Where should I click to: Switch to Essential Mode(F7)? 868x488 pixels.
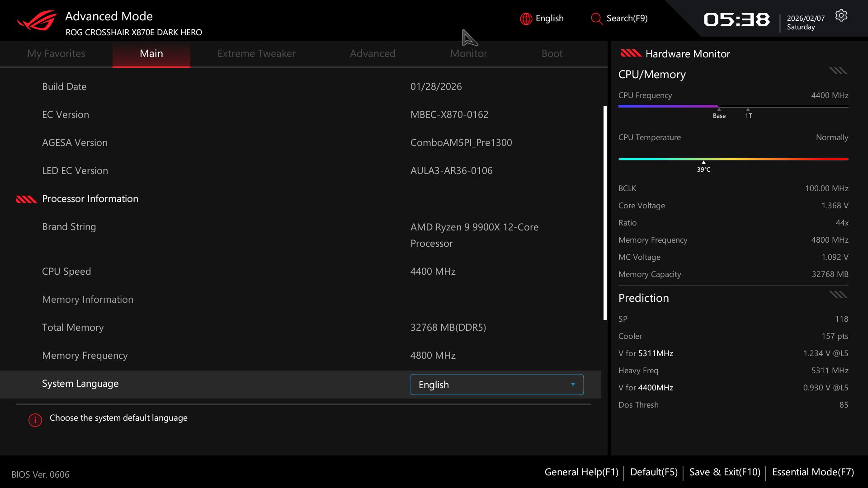813,472
